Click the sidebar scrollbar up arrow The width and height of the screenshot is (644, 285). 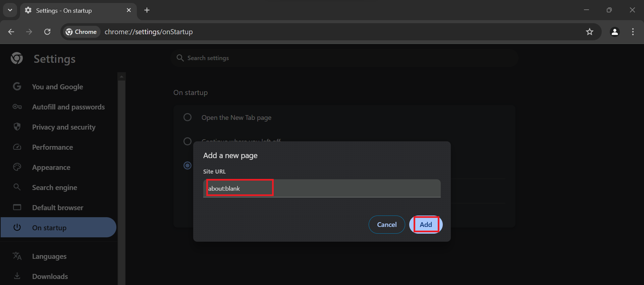point(121,77)
